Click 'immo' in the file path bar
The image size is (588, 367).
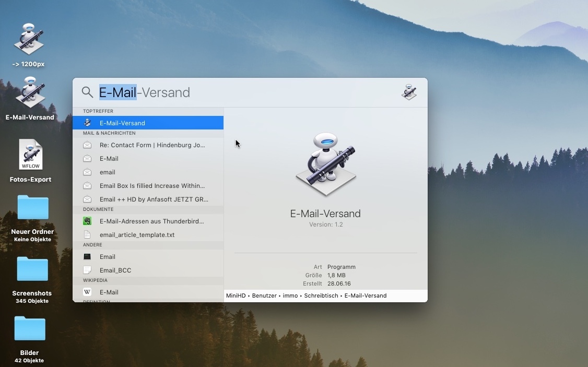pyautogui.click(x=290, y=296)
